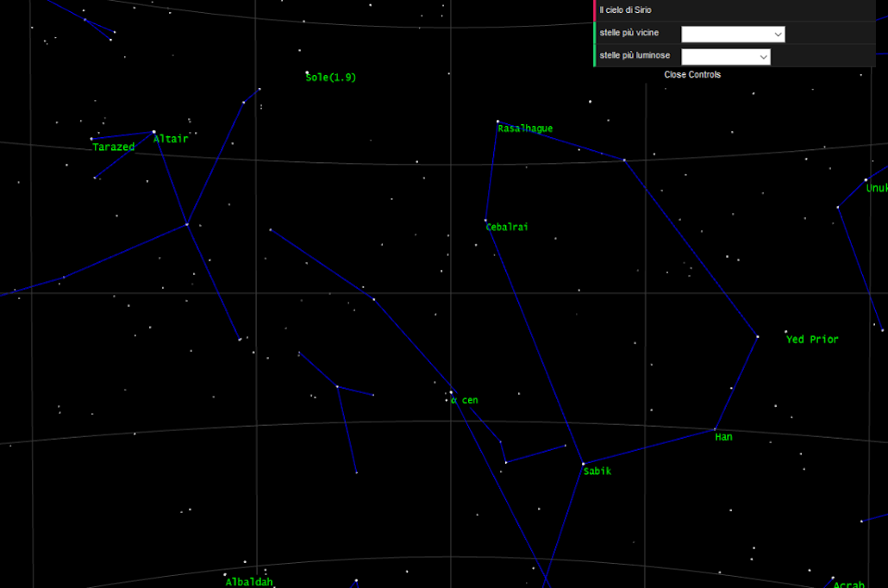888x588 pixels.
Task: Click the Han star label
Action: coord(723,437)
